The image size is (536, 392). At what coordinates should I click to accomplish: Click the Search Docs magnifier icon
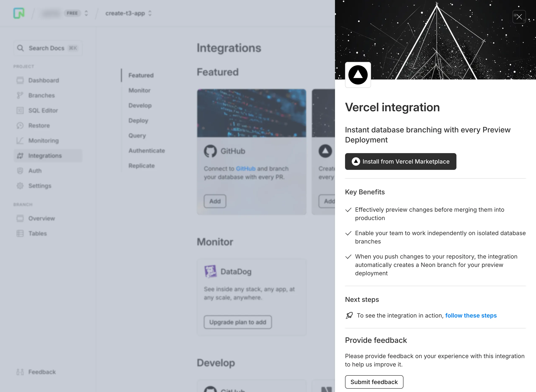(x=21, y=48)
